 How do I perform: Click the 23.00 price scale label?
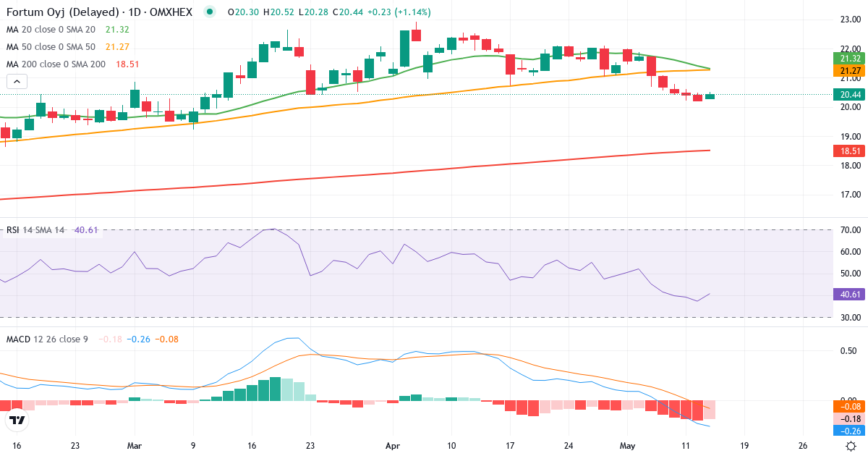pos(849,20)
